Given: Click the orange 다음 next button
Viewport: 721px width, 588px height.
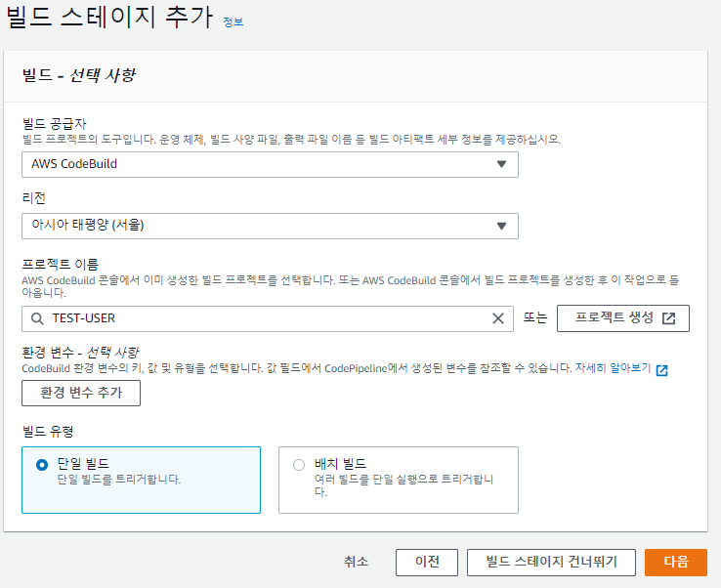Looking at the screenshot, I should tap(675, 563).
